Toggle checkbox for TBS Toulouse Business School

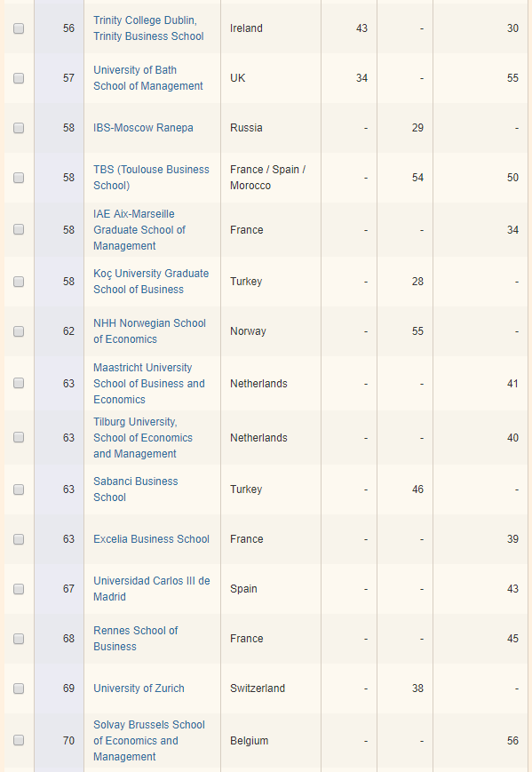point(19,178)
